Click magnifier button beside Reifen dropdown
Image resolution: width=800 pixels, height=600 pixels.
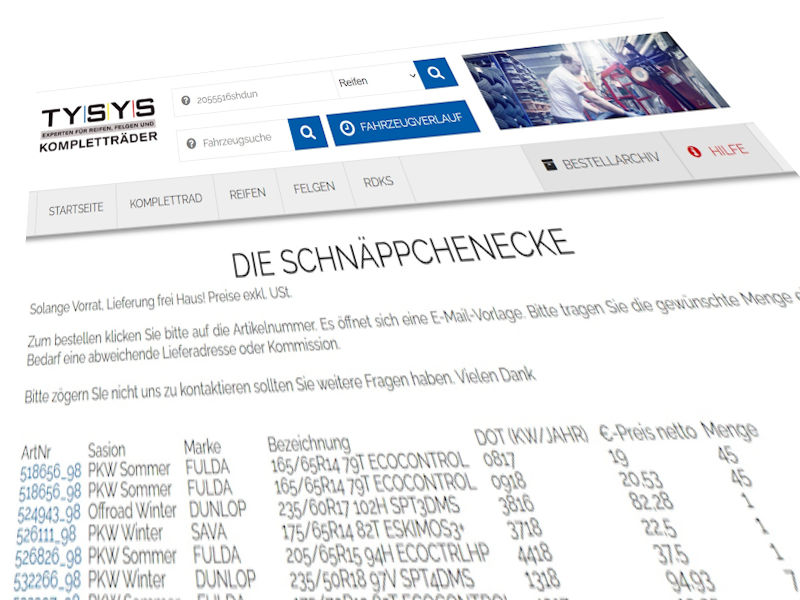tap(435, 73)
